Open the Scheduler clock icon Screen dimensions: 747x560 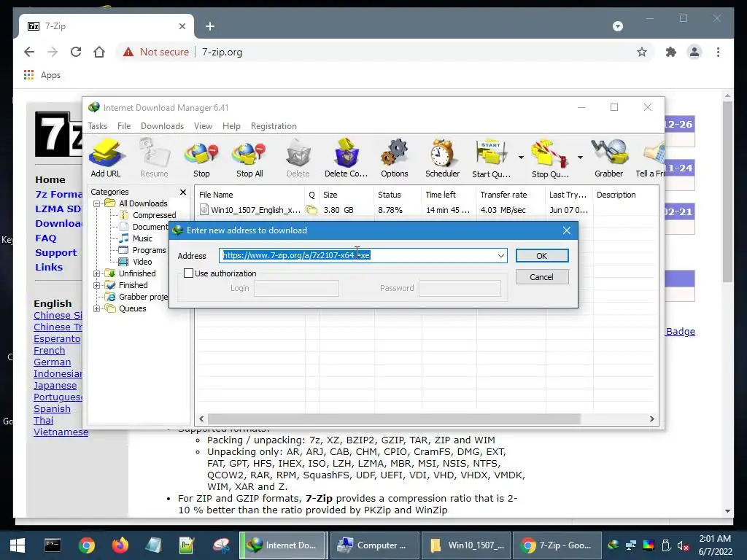(443, 158)
